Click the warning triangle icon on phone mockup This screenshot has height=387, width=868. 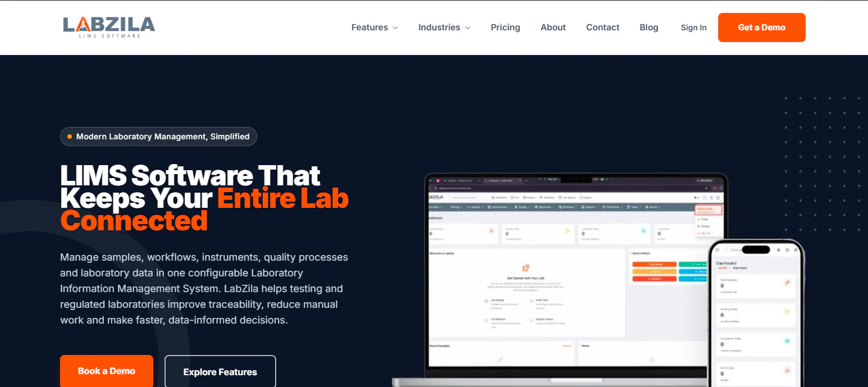tap(787, 370)
